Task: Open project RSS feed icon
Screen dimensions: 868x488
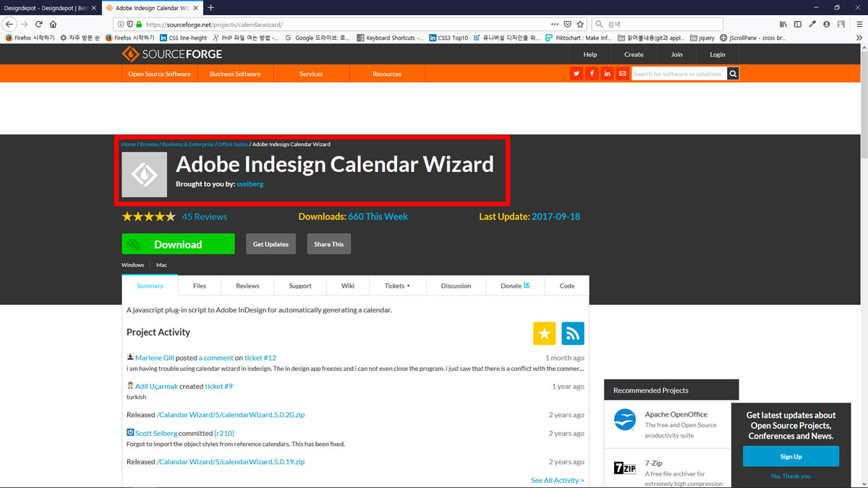Action: tap(573, 333)
